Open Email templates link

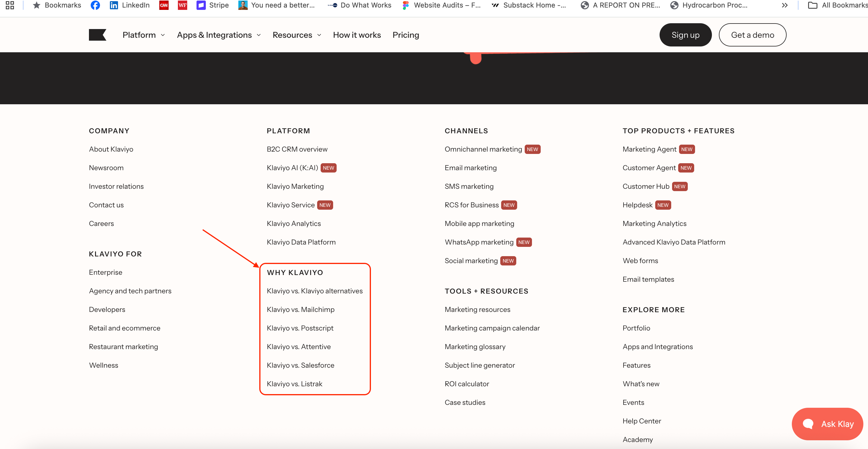(648, 279)
